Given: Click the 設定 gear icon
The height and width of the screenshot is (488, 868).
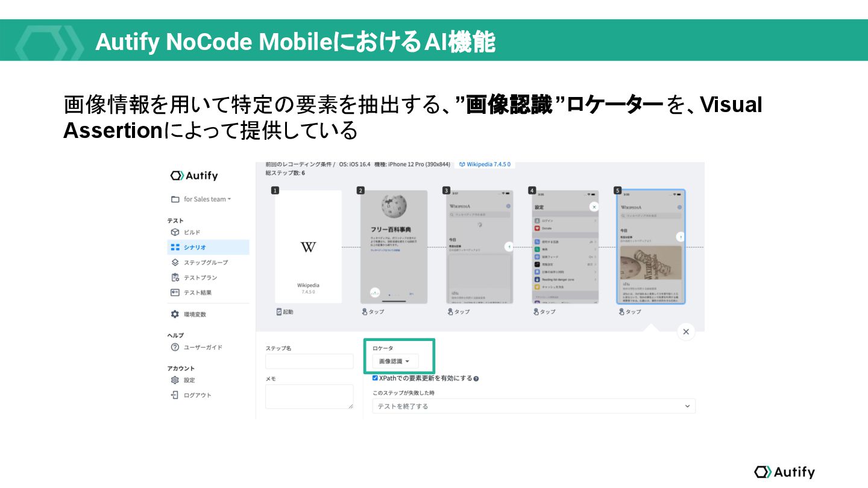Looking at the screenshot, I should point(175,380).
